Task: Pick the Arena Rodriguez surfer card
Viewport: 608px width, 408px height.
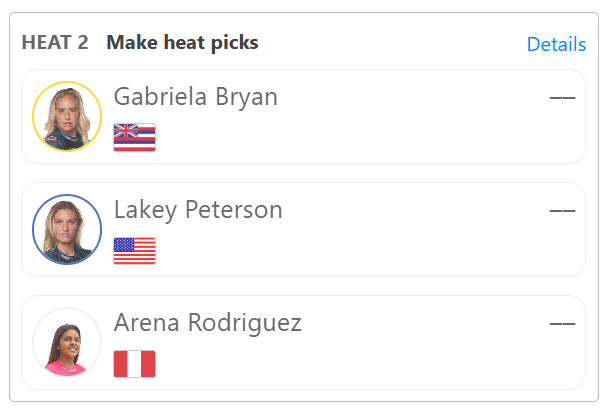Action: pos(303,342)
